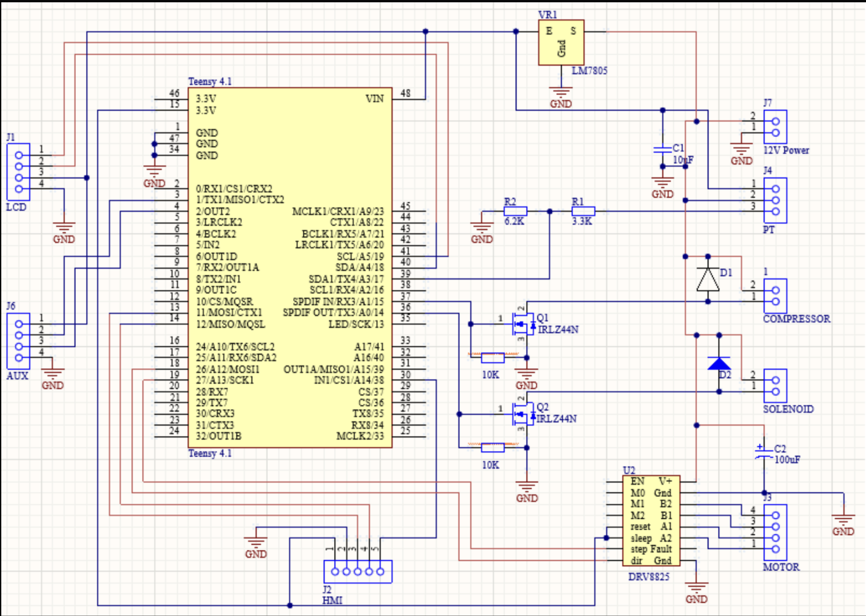
Task: Click the 100uF value label
Action: click(787, 460)
